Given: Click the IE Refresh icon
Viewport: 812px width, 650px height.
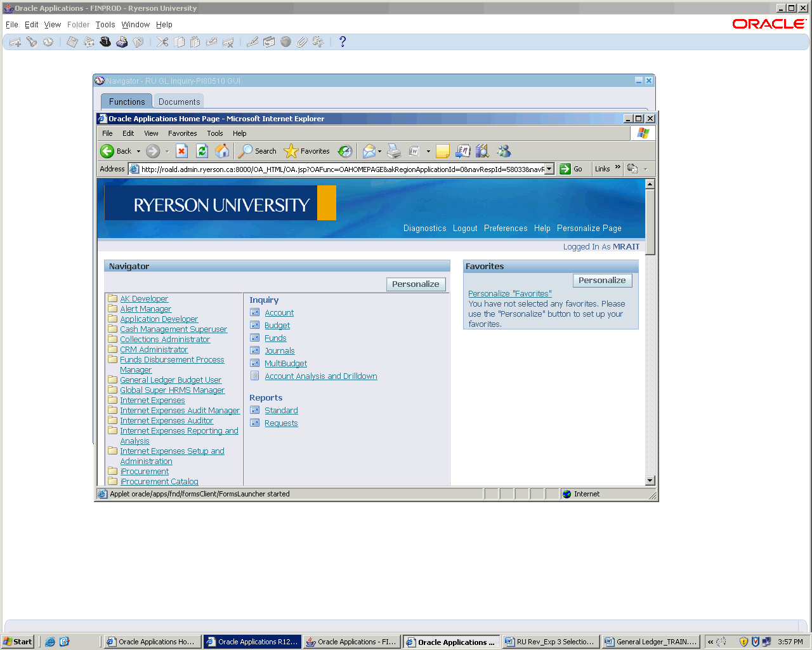Looking at the screenshot, I should coord(202,151).
